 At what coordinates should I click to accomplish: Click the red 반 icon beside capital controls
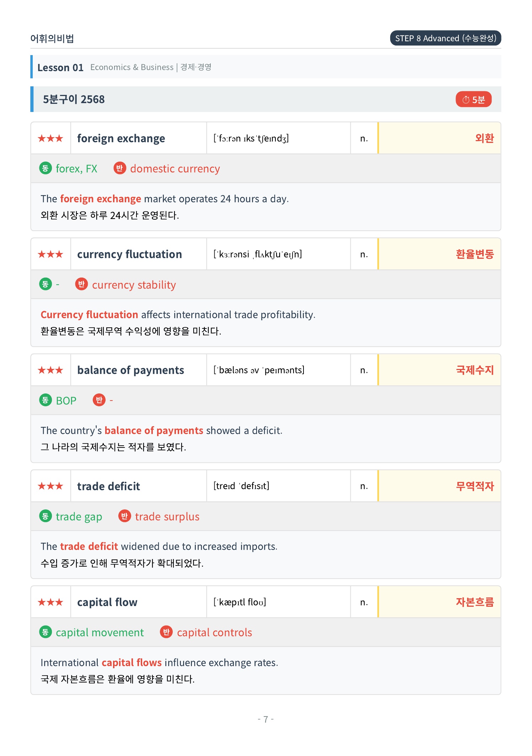[x=166, y=632]
